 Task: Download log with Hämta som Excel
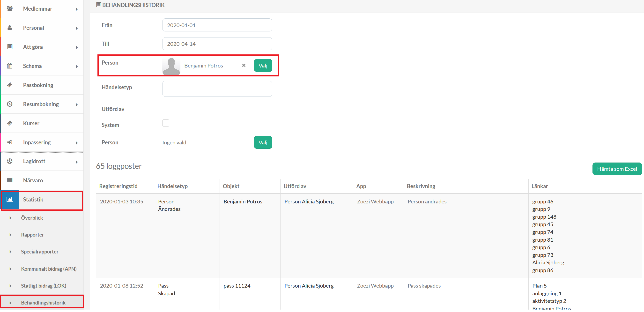pos(617,169)
